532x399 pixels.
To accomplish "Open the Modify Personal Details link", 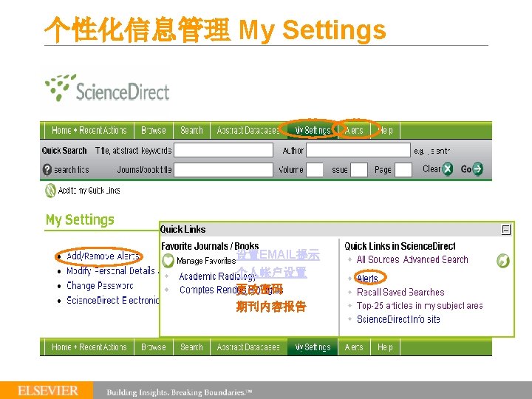I will [111, 270].
